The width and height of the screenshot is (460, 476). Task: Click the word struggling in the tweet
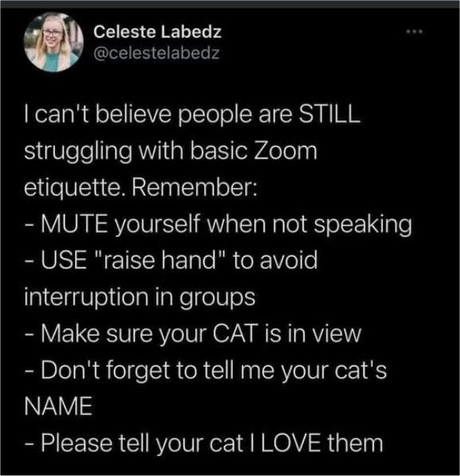pyautogui.click(x=78, y=152)
